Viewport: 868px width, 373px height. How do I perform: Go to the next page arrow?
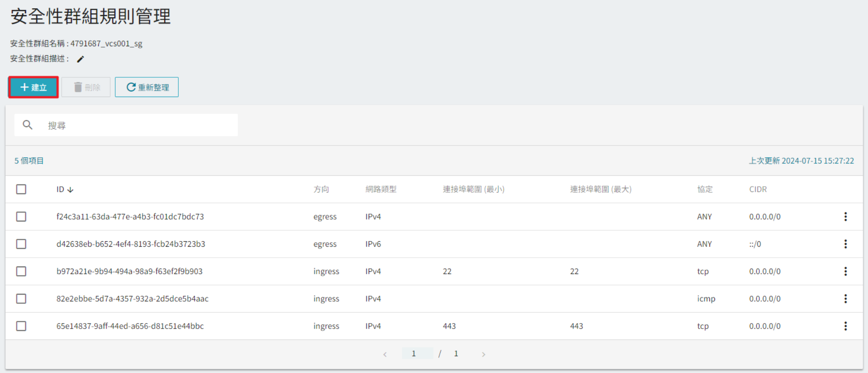click(483, 354)
